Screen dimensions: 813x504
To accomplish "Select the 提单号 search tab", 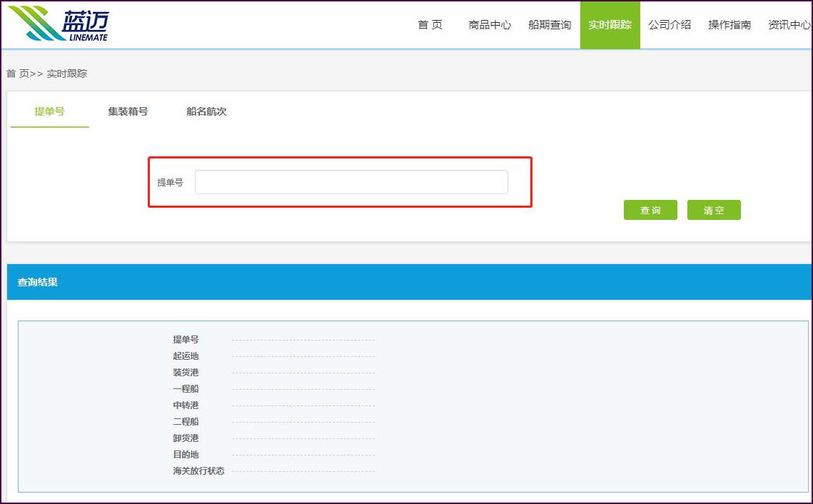I will (x=50, y=111).
